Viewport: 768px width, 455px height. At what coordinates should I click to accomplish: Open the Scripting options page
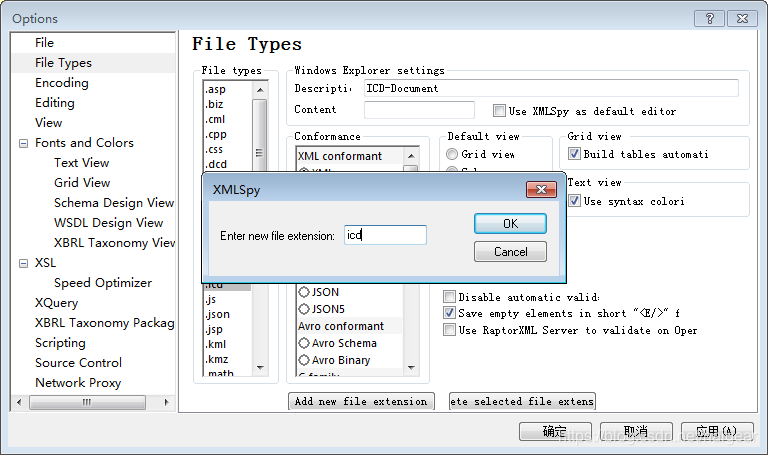pyautogui.click(x=60, y=343)
